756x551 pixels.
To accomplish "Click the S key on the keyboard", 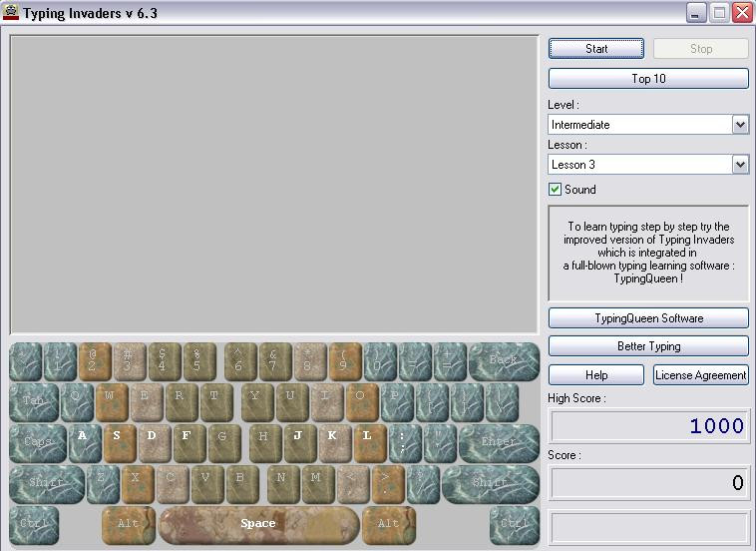I will tap(120, 444).
